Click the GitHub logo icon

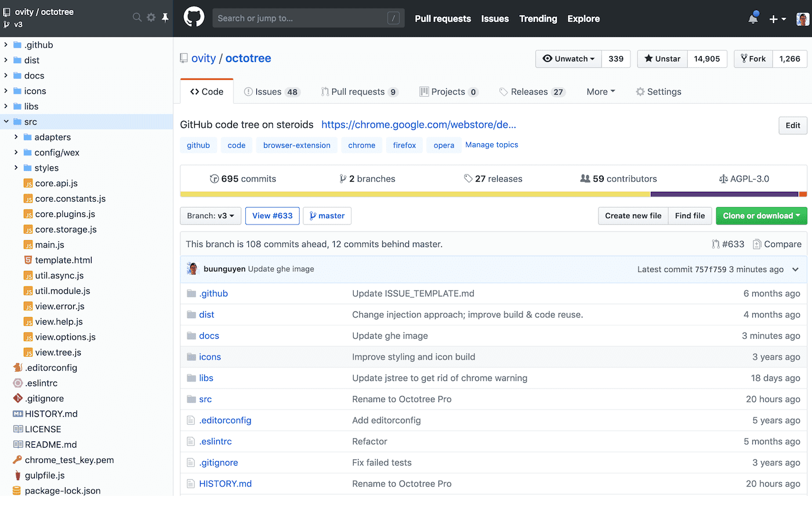194,18
